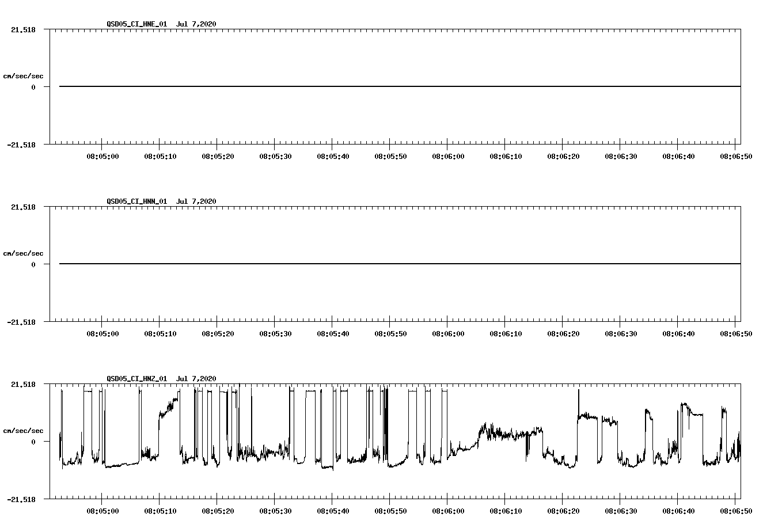Click 08:05:40 time label under HNN plot
This screenshot has width=782, height=532.
point(333,334)
